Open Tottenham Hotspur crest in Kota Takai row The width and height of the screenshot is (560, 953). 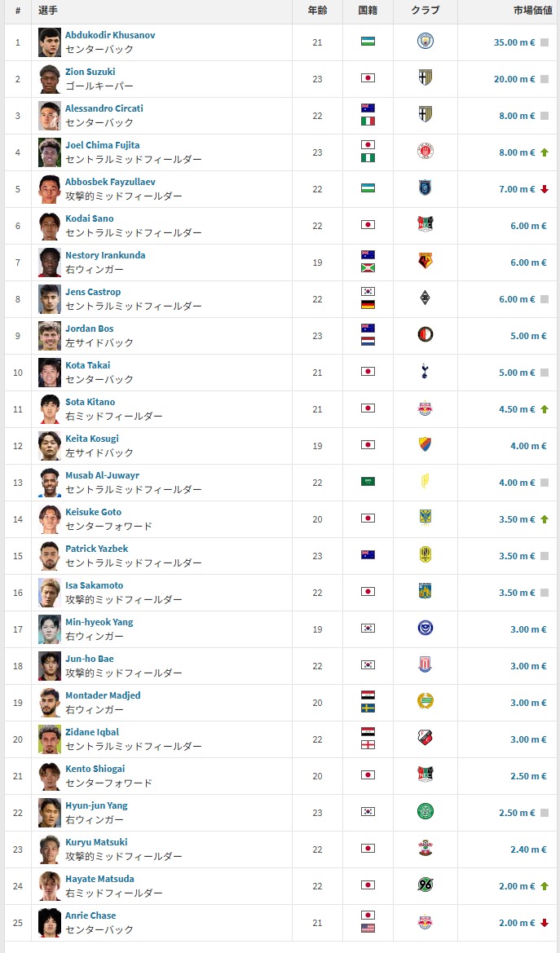pyautogui.click(x=425, y=372)
